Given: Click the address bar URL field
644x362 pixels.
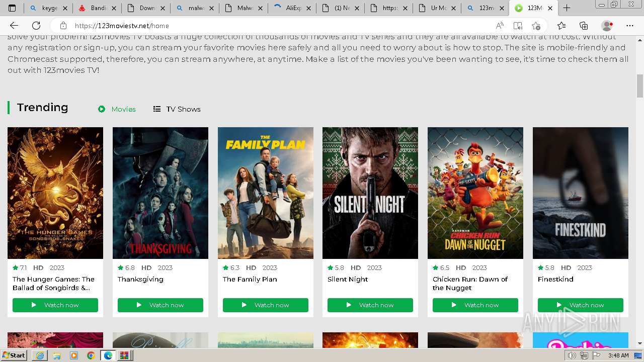Looking at the screenshot, I should coord(282,26).
